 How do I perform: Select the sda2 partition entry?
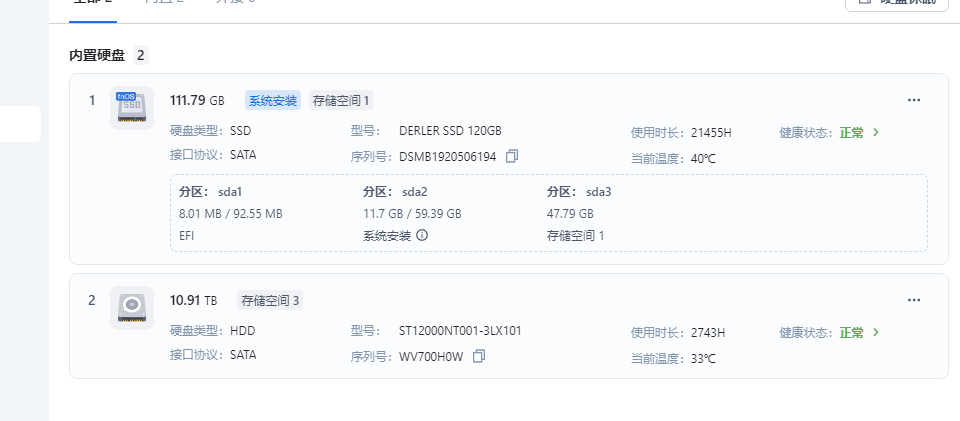click(412, 214)
